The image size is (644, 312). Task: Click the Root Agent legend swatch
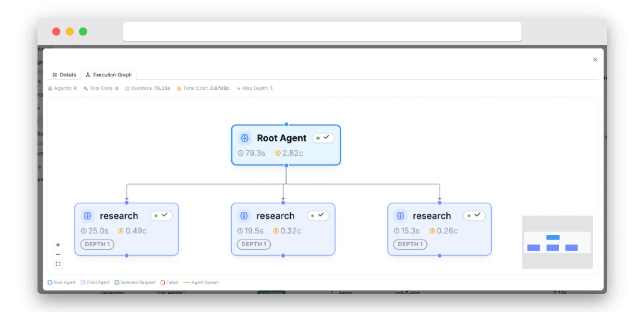pos(50,283)
